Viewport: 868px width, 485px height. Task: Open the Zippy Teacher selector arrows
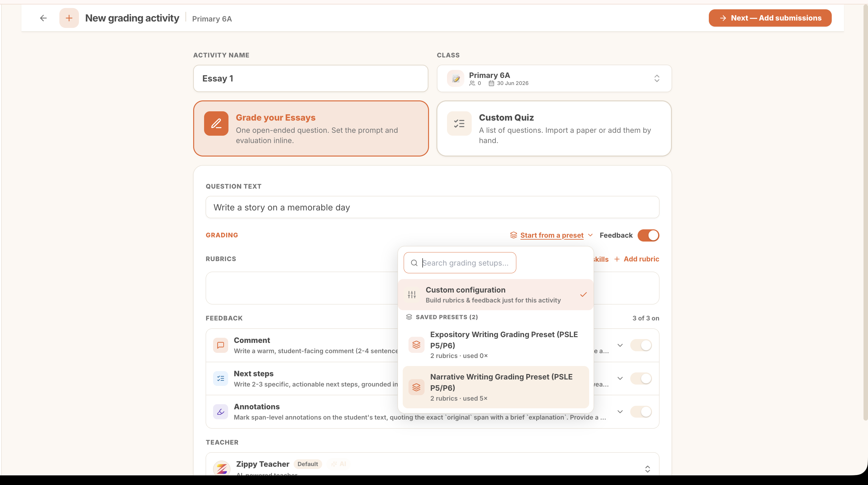click(x=648, y=469)
